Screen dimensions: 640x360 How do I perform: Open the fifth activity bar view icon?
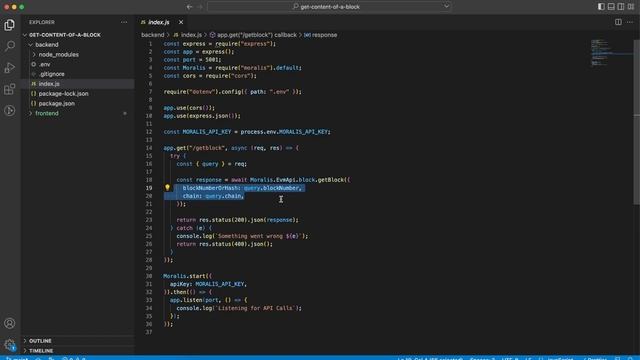pyautogui.click(x=9, y=111)
